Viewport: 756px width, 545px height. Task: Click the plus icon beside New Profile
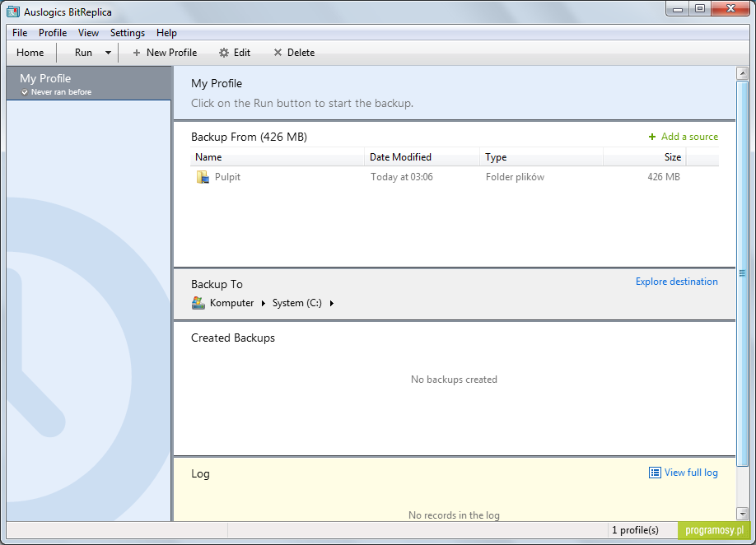tap(137, 53)
